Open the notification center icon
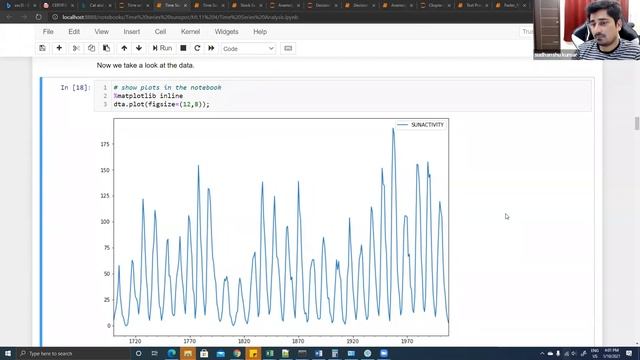The width and height of the screenshot is (640, 360). 629,353
